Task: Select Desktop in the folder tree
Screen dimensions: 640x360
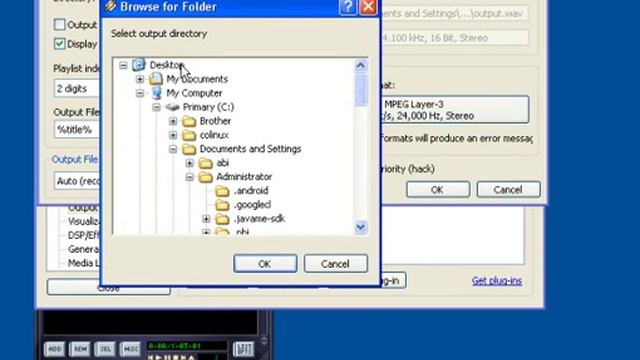Action: [167, 65]
